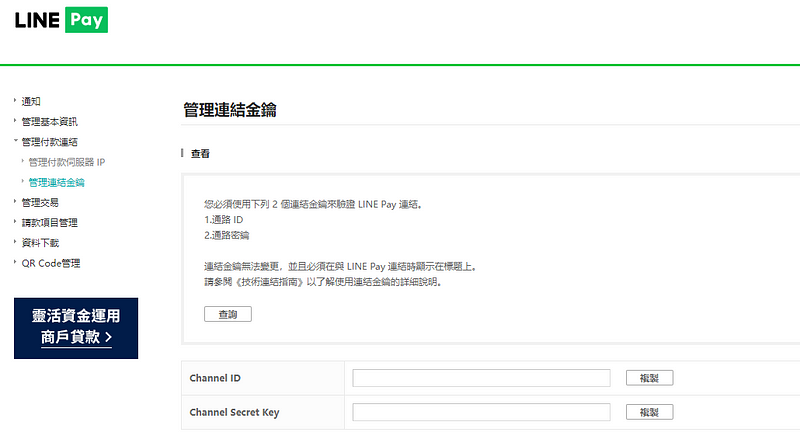Click into the Channel ID field

(481, 378)
